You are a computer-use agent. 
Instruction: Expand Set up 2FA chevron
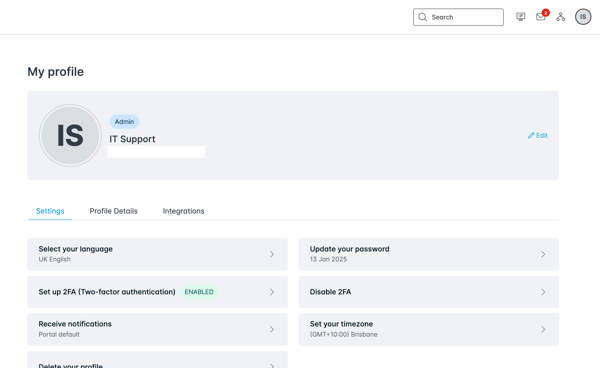tap(272, 292)
